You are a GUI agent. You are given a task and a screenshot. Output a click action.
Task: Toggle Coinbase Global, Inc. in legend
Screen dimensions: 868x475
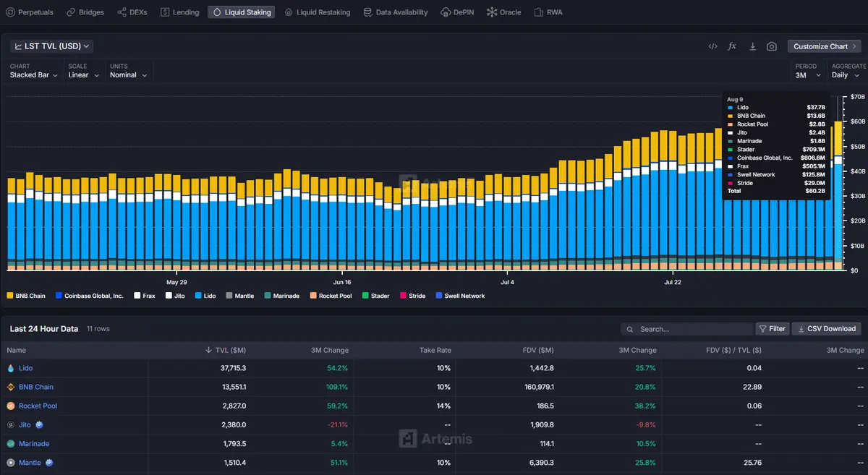pyautogui.click(x=89, y=296)
